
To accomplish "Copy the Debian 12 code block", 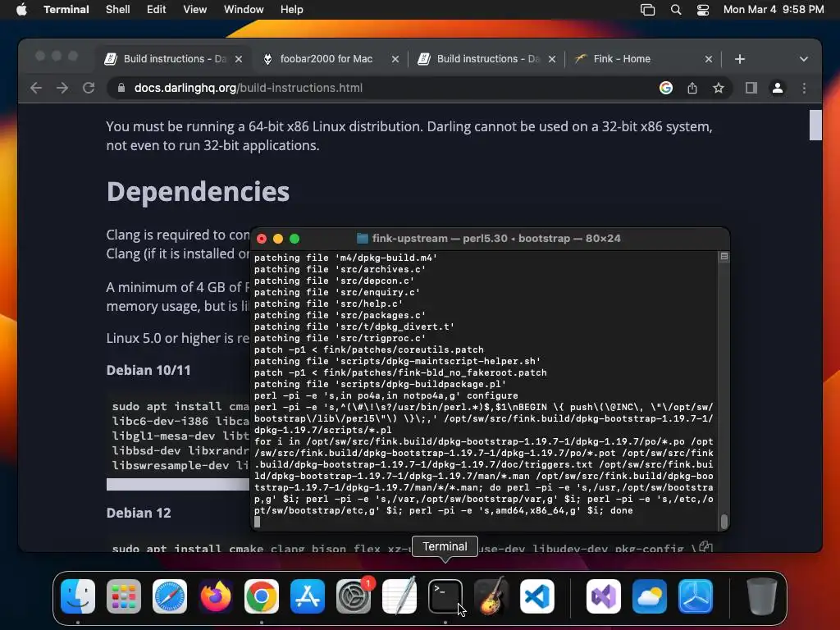I will [706, 547].
